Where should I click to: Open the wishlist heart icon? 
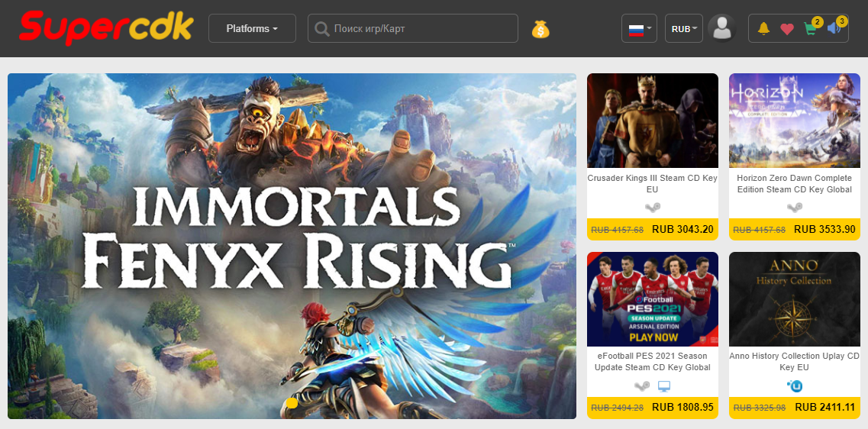coord(787,29)
